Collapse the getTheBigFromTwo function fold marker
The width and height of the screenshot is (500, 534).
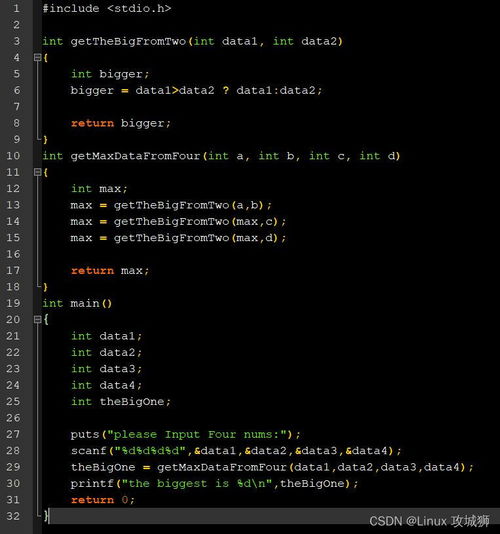click(x=37, y=57)
